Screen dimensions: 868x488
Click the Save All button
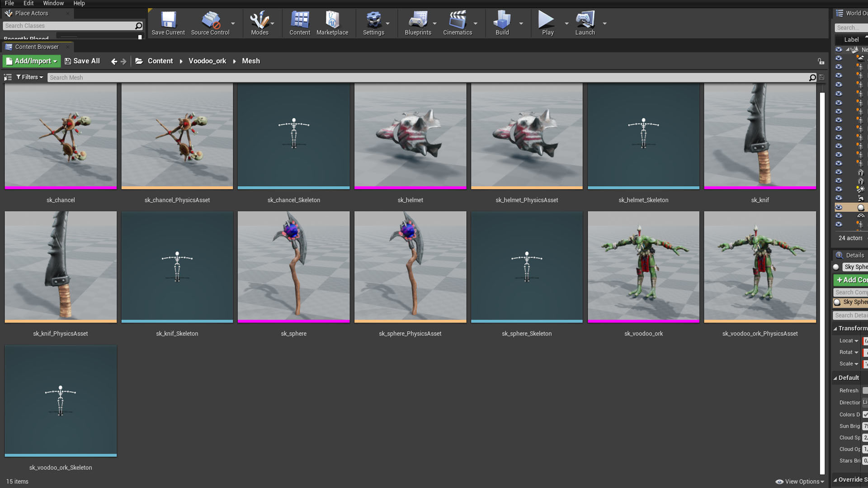point(82,61)
